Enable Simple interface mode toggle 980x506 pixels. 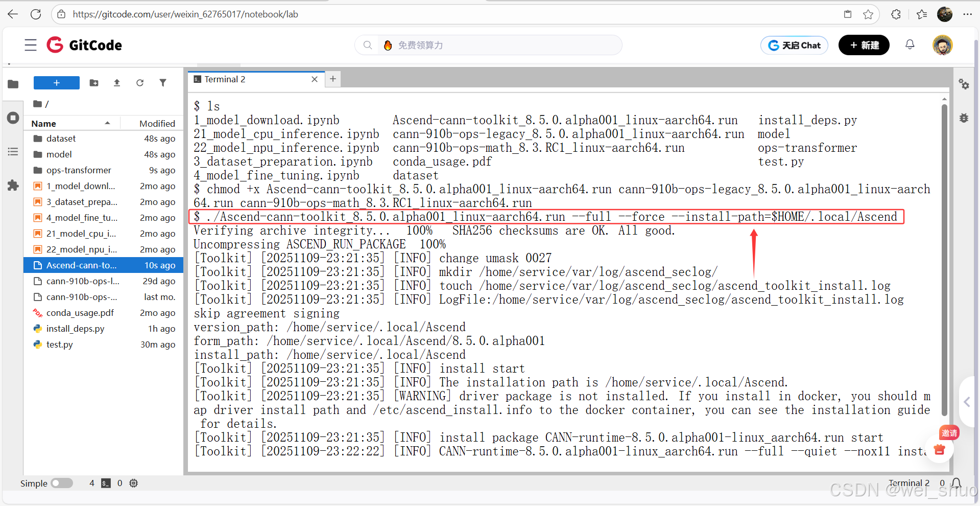pyautogui.click(x=62, y=483)
